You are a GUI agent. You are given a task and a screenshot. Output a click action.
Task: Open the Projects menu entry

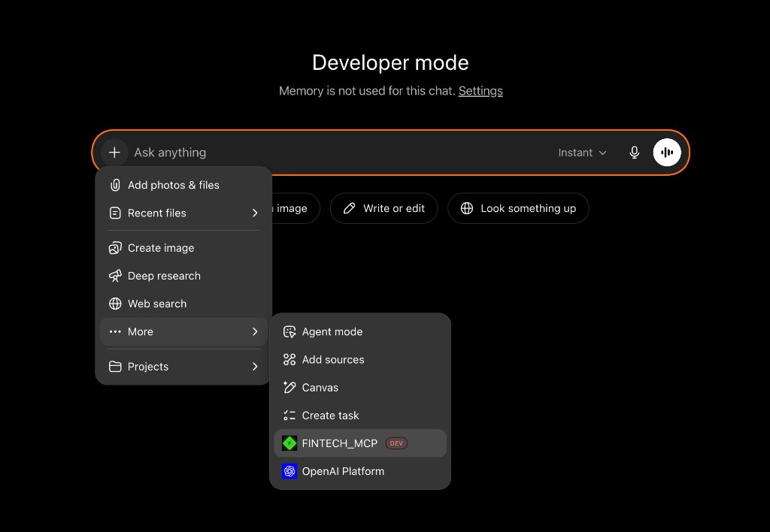click(x=183, y=367)
